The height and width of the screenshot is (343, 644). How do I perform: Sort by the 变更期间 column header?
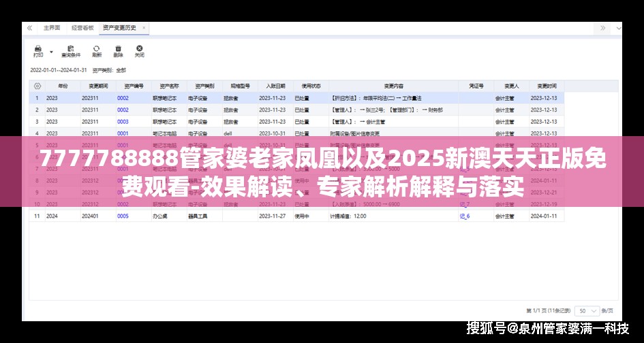pos(99,86)
